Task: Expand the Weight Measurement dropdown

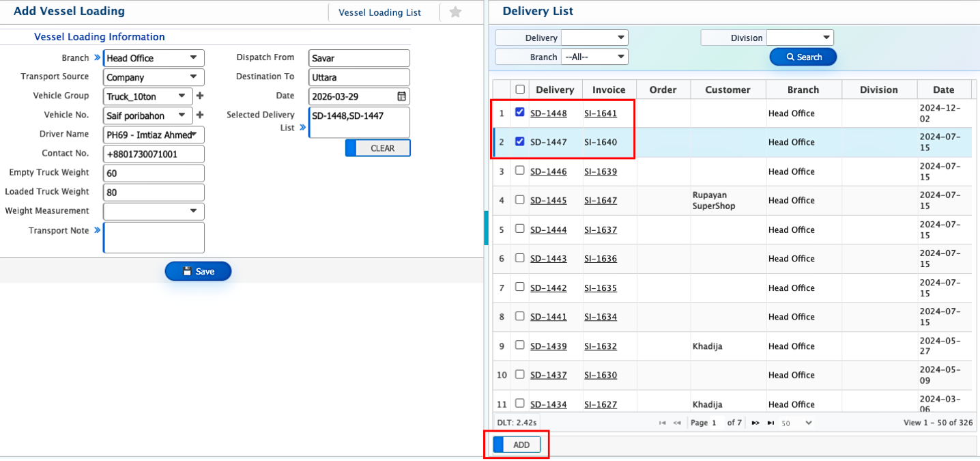Action: (154, 211)
